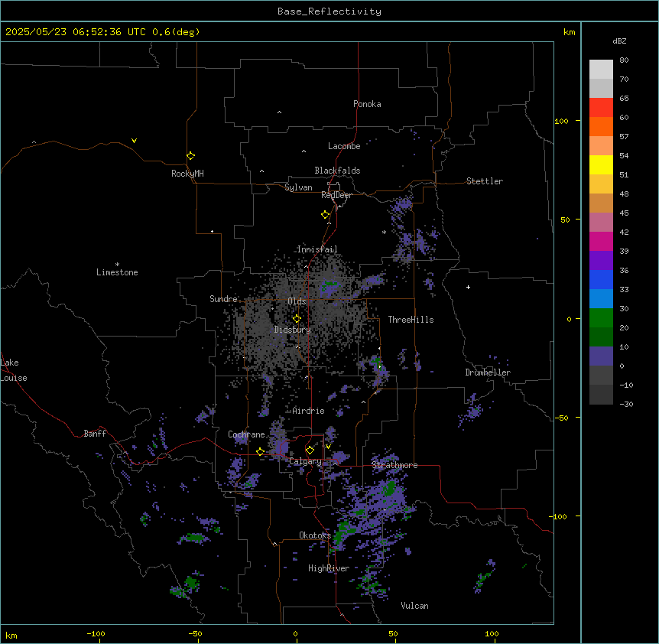Click the Stettler city label
Screen dimensions: 659x644
(485, 181)
